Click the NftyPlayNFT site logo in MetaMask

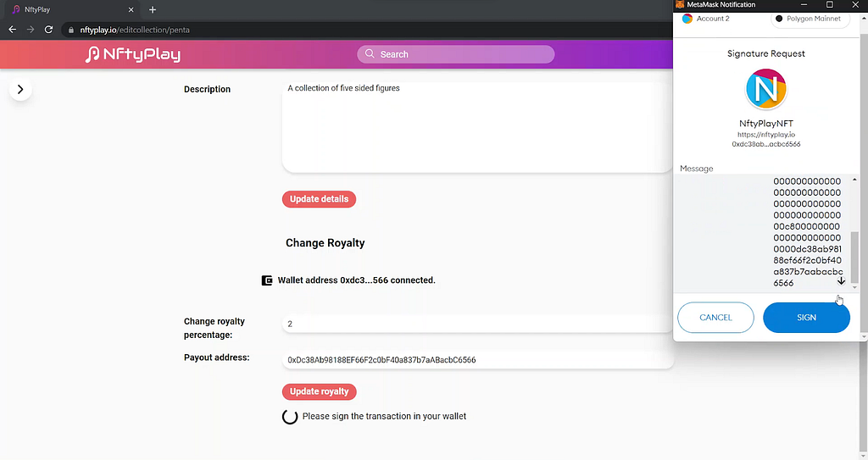pos(766,89)
